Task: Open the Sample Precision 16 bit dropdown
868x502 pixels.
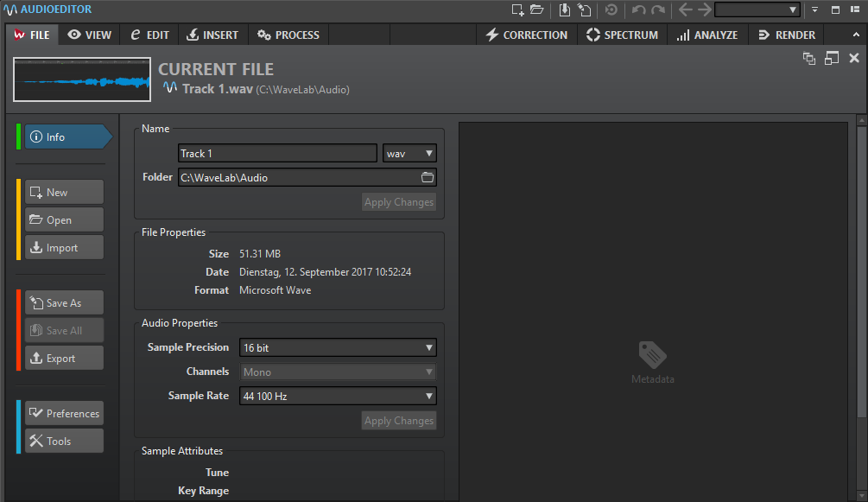Action: click(x=338, y=348)
